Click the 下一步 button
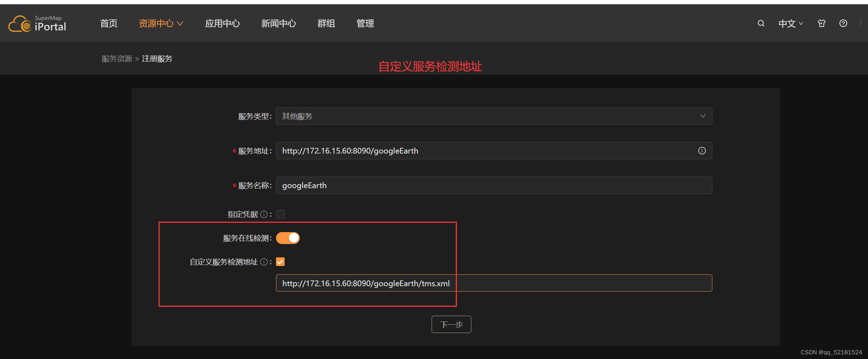The height and width of the screenshot is (359, 868). (451, 324)
